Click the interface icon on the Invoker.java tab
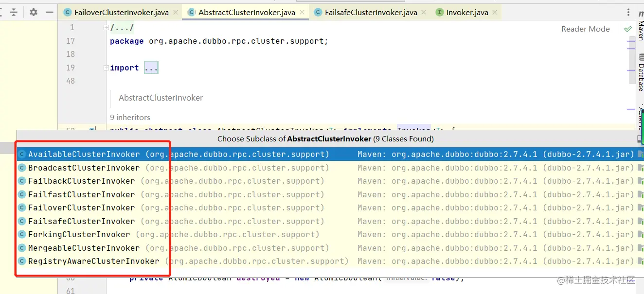Image resolution: width=644 pixels, height=294 pixels. [x=440, y=13]
